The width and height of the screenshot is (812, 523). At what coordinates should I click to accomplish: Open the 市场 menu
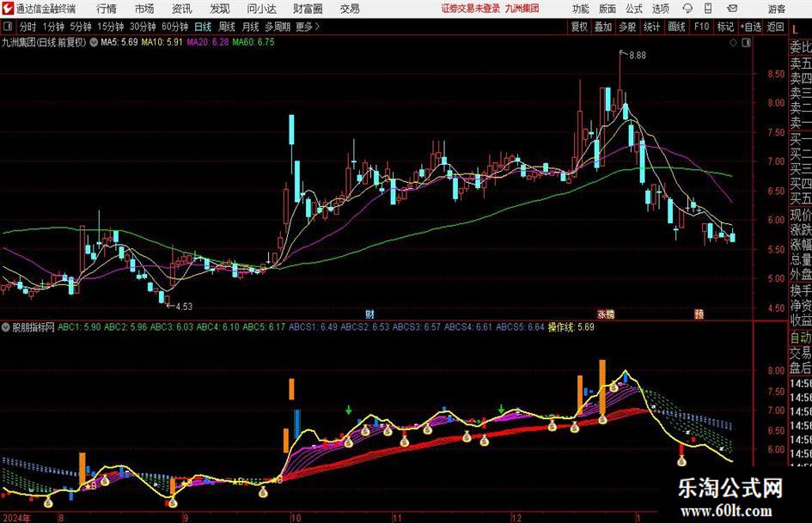pos(144,9)
